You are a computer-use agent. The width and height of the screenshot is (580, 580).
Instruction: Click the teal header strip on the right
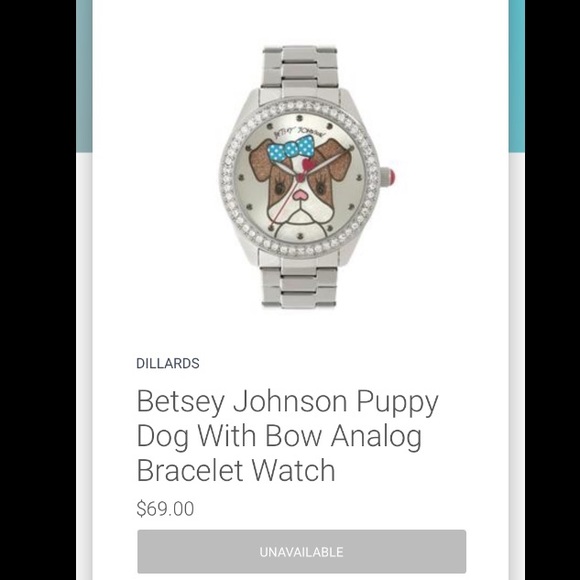(x=517, y=76)
